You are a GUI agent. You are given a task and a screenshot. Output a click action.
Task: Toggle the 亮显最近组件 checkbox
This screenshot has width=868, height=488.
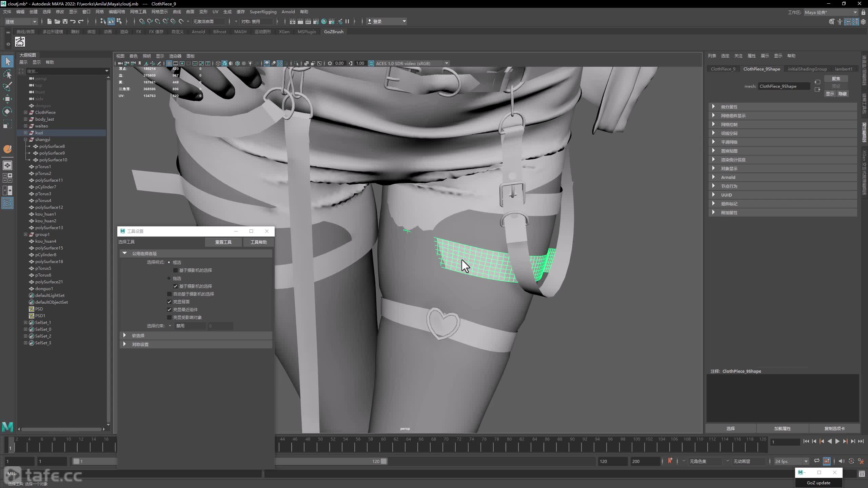169,309
